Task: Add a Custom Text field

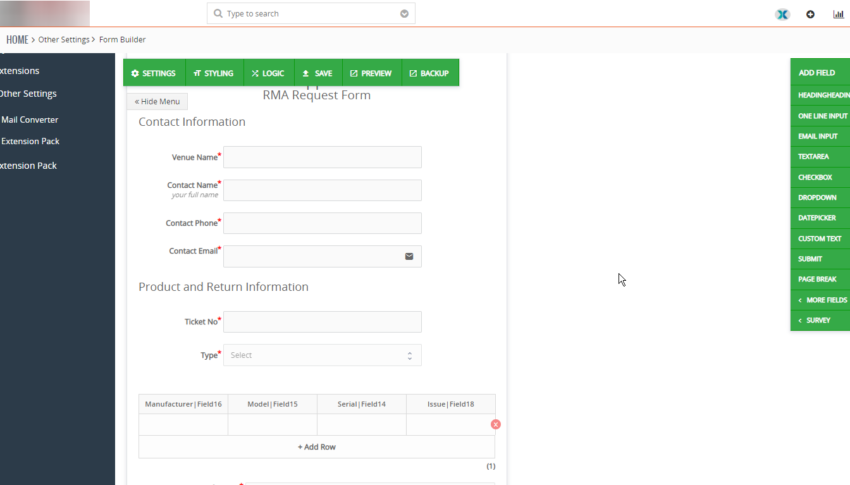Action: pyautogui.click(x=820, y=238)
